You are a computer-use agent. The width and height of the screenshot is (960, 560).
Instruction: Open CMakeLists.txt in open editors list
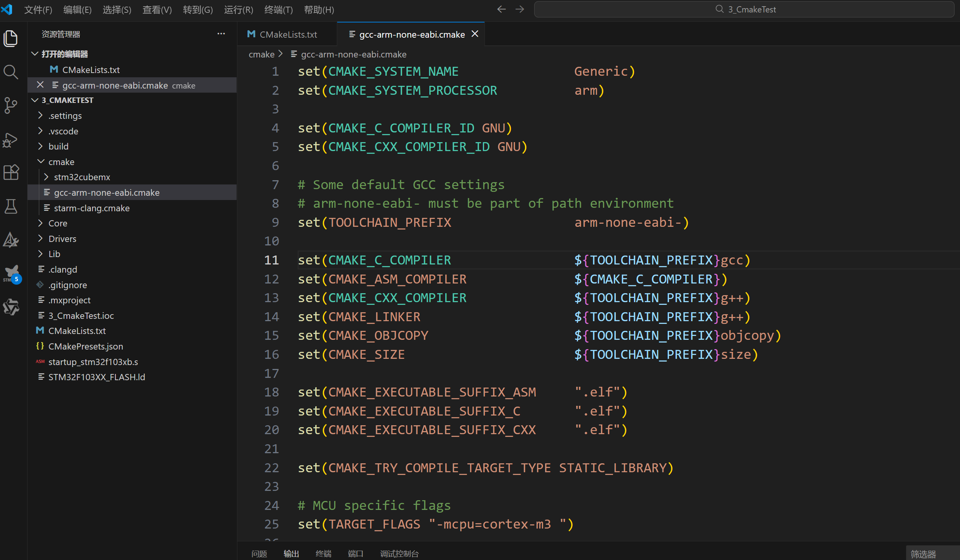132,70
